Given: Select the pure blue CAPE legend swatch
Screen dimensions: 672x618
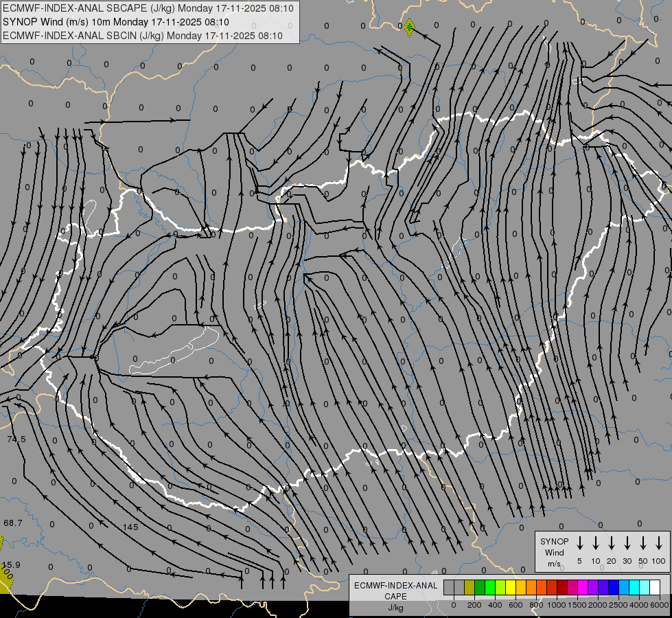Looking at the screenshot, I should point(613,587).
